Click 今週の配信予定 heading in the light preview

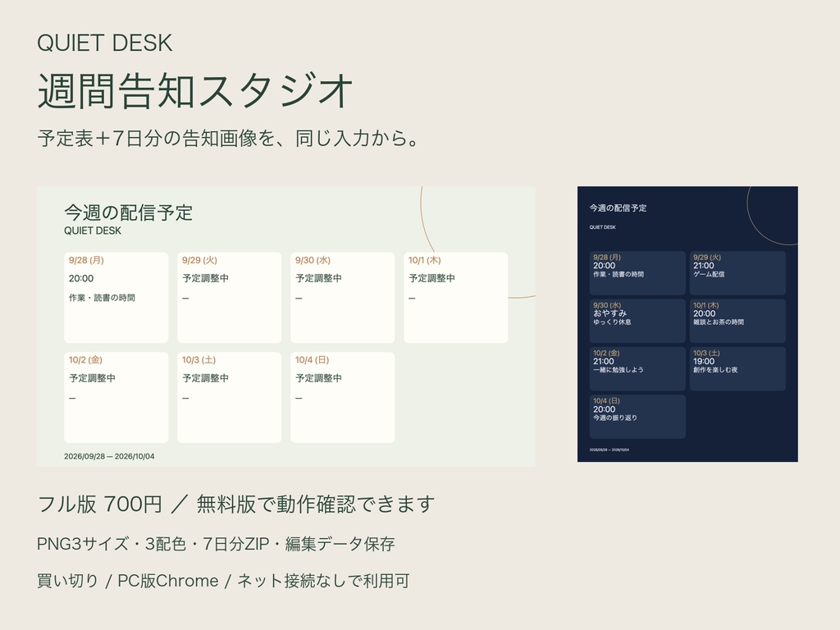click(x=128, y=212)
